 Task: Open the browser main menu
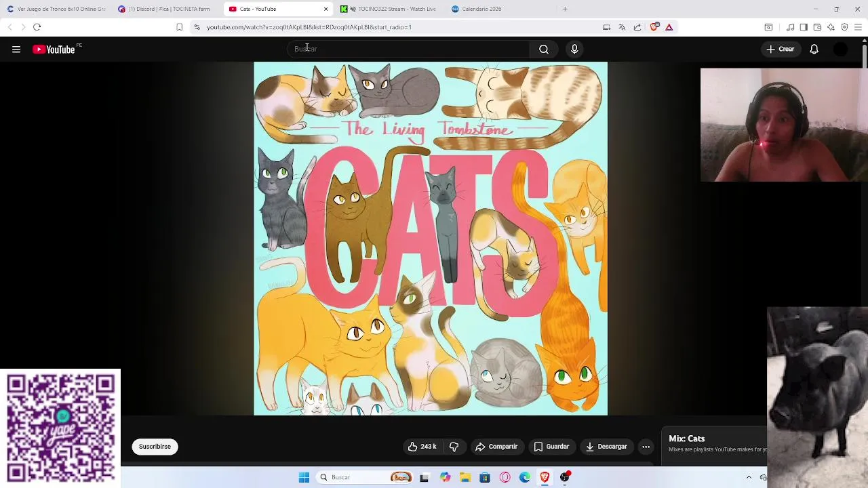tap(858, 27)
